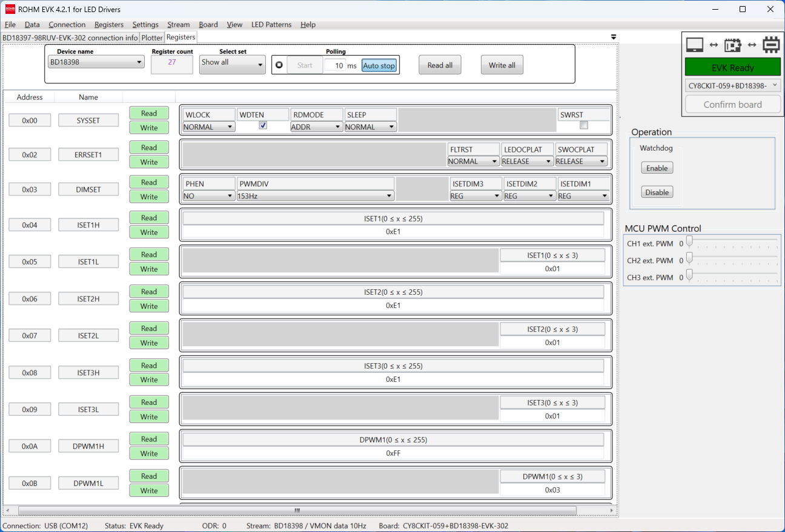The height and width of the screenshot is (532, 785).
Task: Click the green EVK Ready status banner
Action: click(733, 67)
